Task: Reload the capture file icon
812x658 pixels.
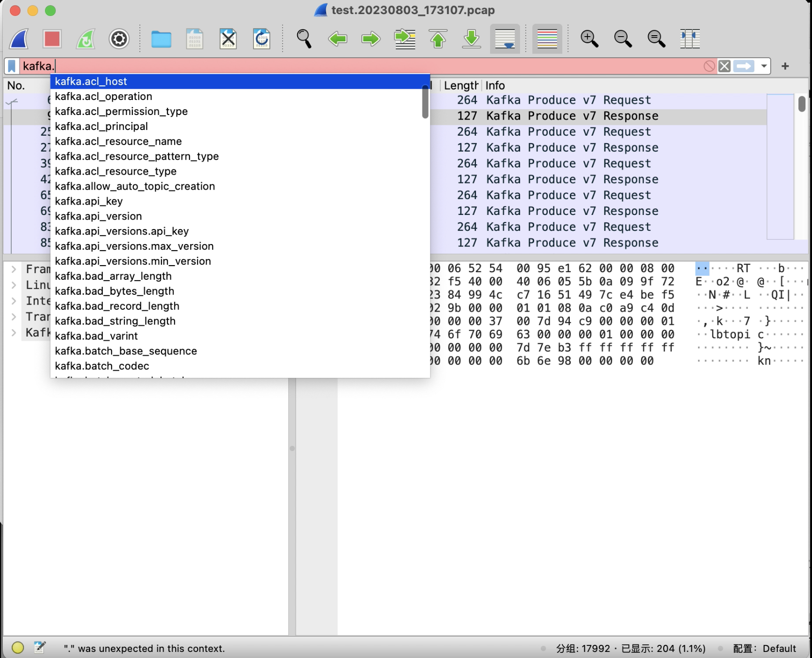Action: coord(261,39)
